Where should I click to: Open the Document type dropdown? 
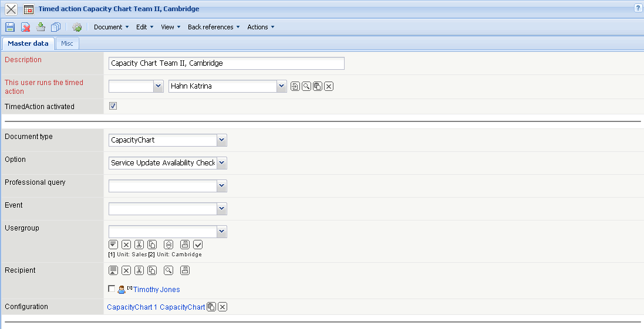pyautogui.click(x=221, y=140)
